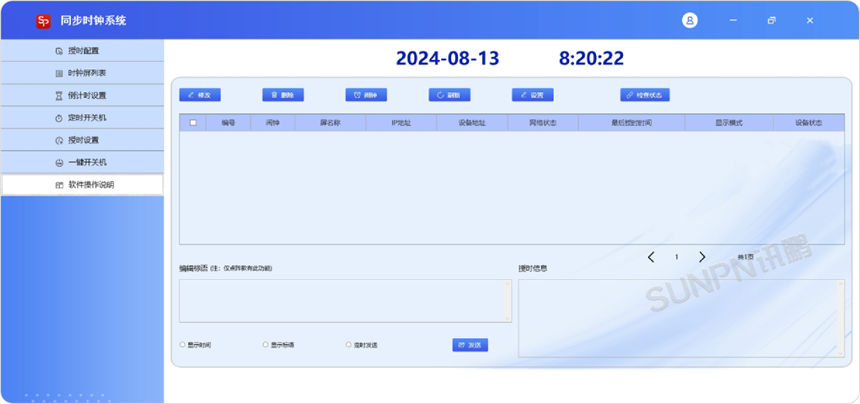Viewport: 860px width, 404px height.
Task: Select the 显示标语 radio option
Action: coord(266,345)
